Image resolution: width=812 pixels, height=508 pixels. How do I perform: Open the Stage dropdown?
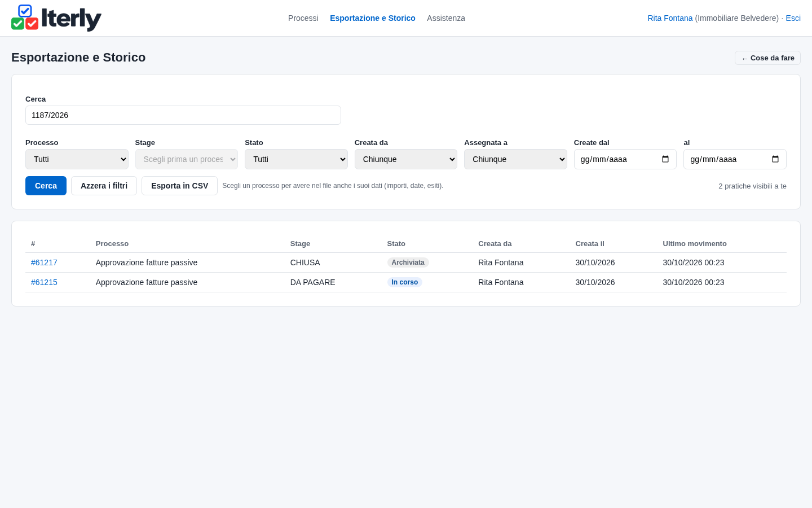pyautogui.click(x=187, y=159)
